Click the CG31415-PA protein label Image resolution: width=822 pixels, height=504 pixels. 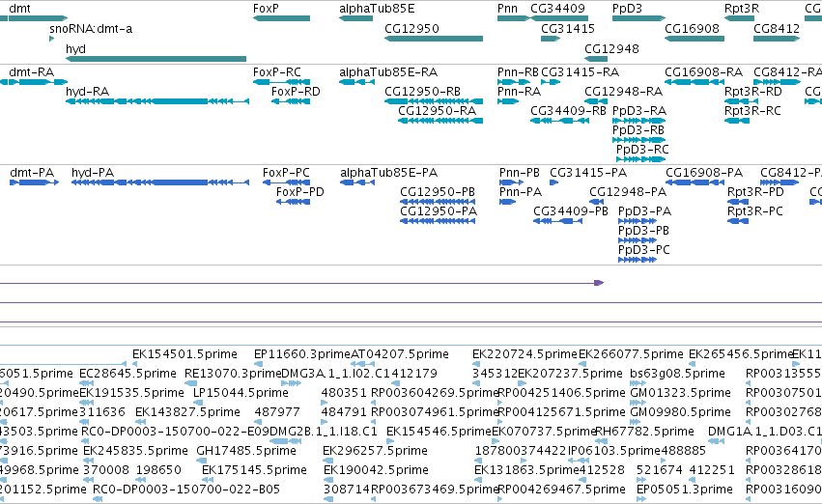click(588, 173)
